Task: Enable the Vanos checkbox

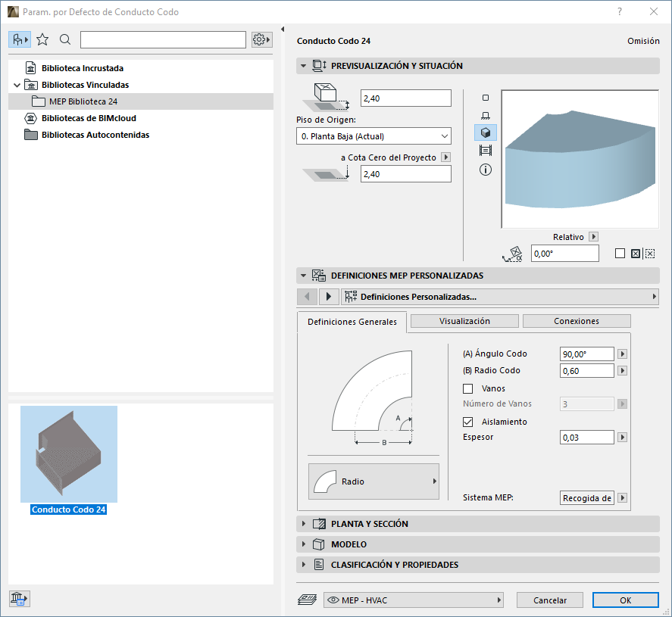Action: click(467, 388)
